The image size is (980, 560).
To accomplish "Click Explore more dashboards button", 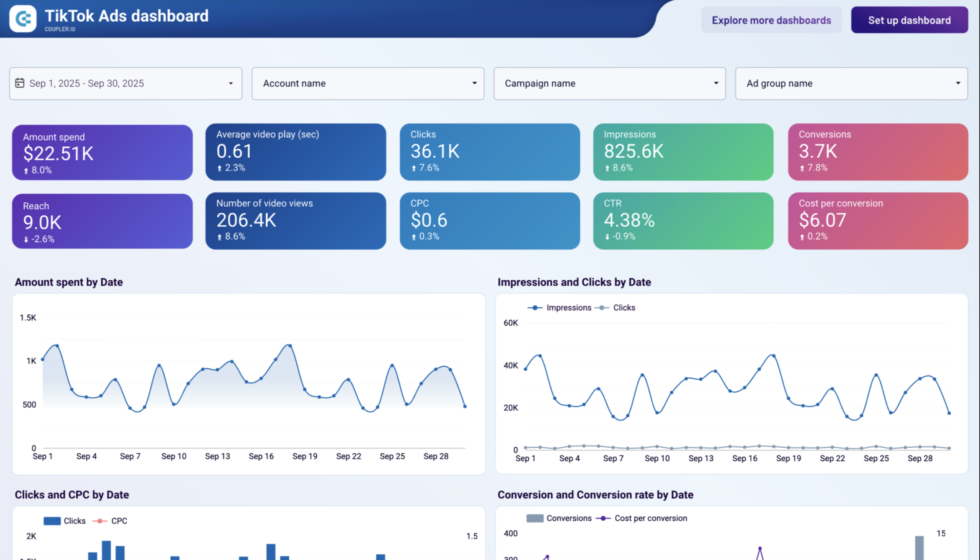I will pos(771,20).
